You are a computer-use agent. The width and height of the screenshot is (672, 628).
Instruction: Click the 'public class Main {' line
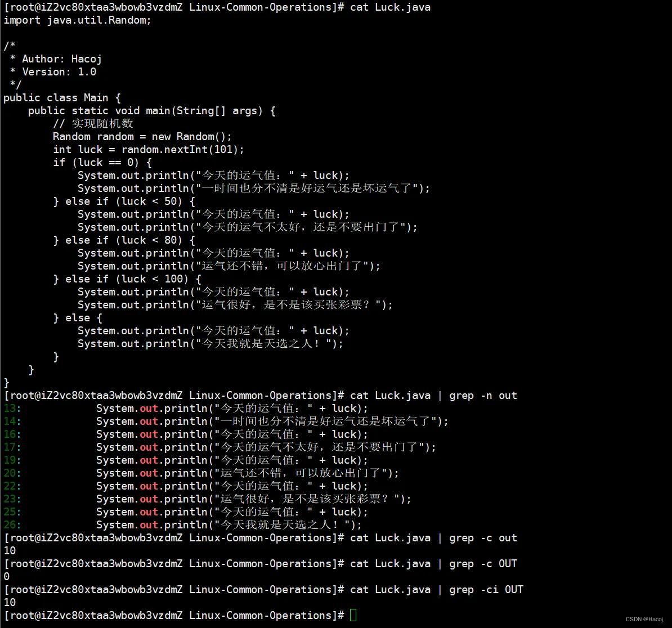(x=62, y=98)
